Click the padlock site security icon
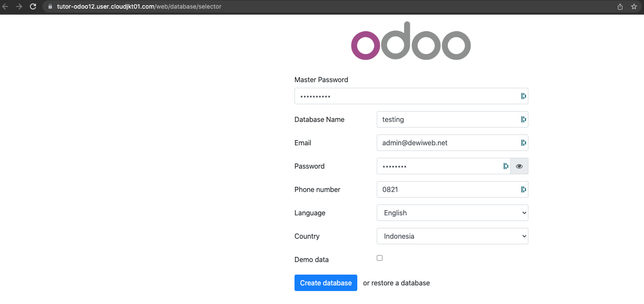The height and width of the screenshot is (304, 644). point(50,6)
